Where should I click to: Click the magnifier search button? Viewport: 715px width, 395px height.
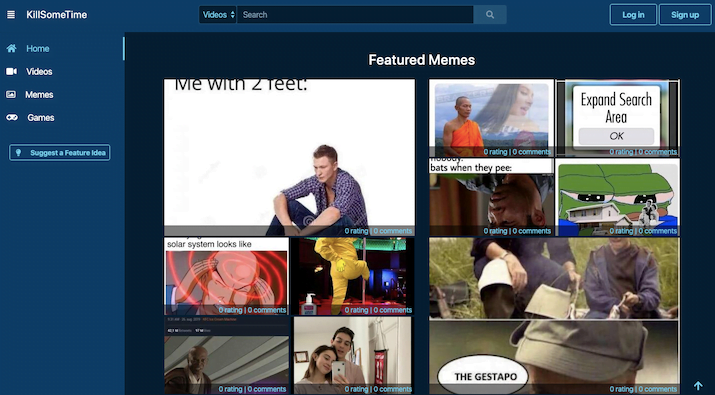coord(490,15)
